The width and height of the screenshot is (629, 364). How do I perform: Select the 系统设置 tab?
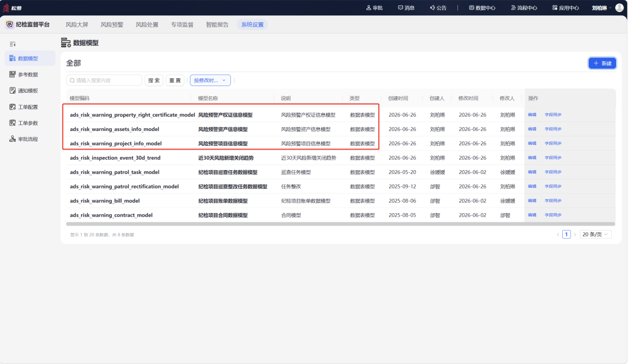[x=252, y=24]
